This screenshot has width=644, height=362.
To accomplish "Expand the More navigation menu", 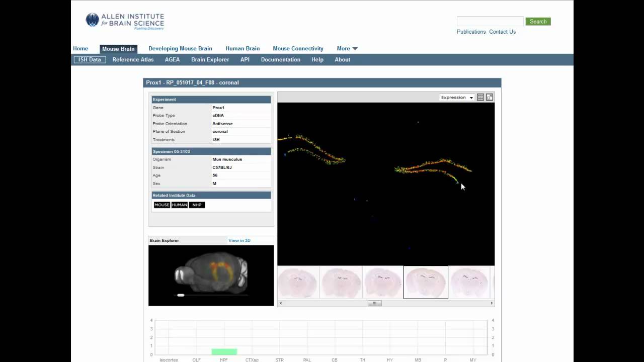I will tap(347, 48).
